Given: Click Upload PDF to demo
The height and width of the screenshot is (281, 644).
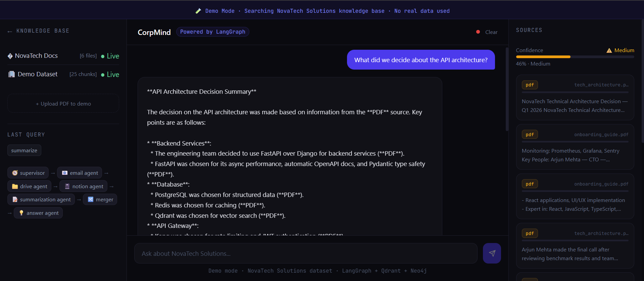Looking at the screenshot, I should 63,104.
